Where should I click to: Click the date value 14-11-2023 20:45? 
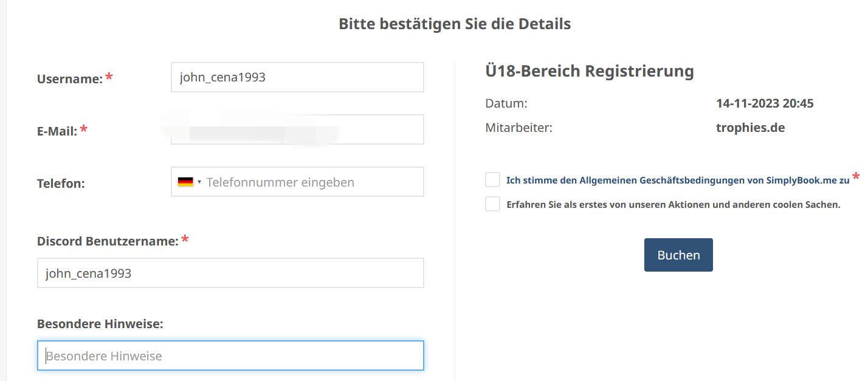click(x=765, y=103)
